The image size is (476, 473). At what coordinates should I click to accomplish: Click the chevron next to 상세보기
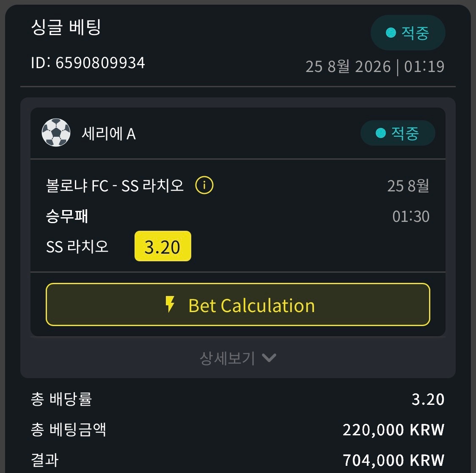click(x=269, y=358)
